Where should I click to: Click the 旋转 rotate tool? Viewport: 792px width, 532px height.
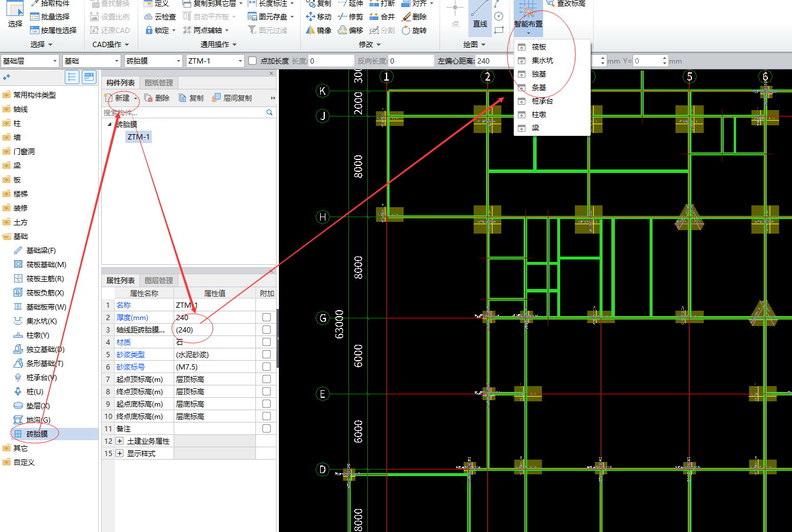tap(414, 30)
